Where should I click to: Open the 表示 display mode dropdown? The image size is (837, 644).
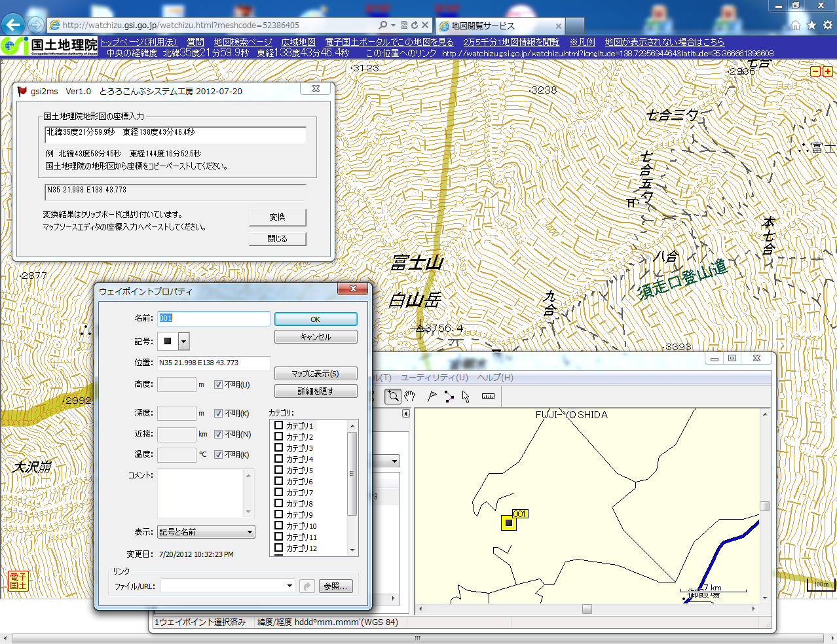(x=250, y=532)
